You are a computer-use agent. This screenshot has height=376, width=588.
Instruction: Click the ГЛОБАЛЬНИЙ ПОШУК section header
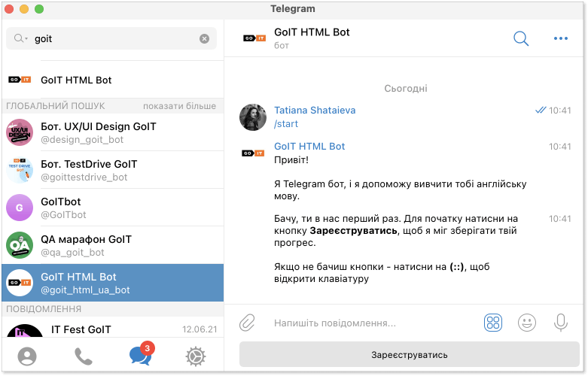(56, 106)
